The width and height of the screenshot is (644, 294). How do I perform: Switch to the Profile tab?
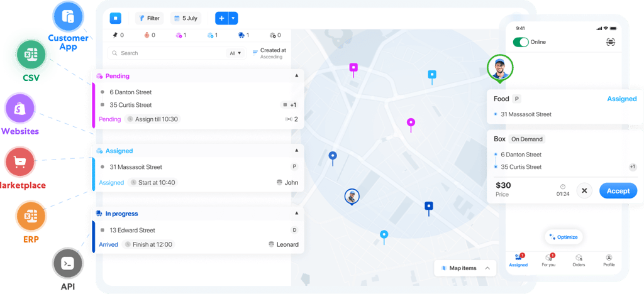pos(609,260)
